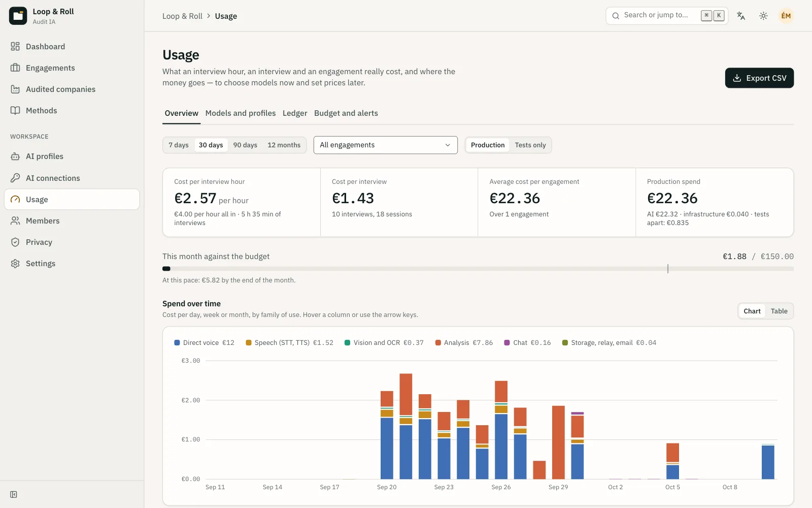812x508 pixels.
Task: Select the 12 months range
Action: (284, 145)
